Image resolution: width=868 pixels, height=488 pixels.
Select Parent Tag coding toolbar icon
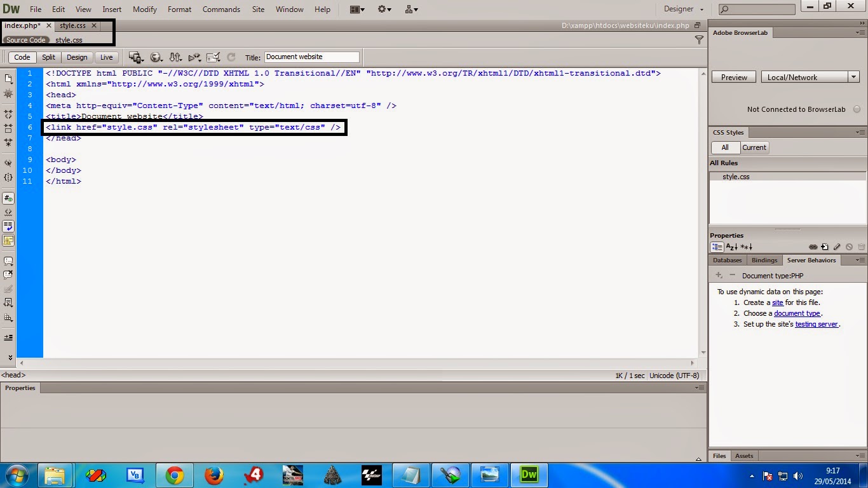[x=8, y=163]
